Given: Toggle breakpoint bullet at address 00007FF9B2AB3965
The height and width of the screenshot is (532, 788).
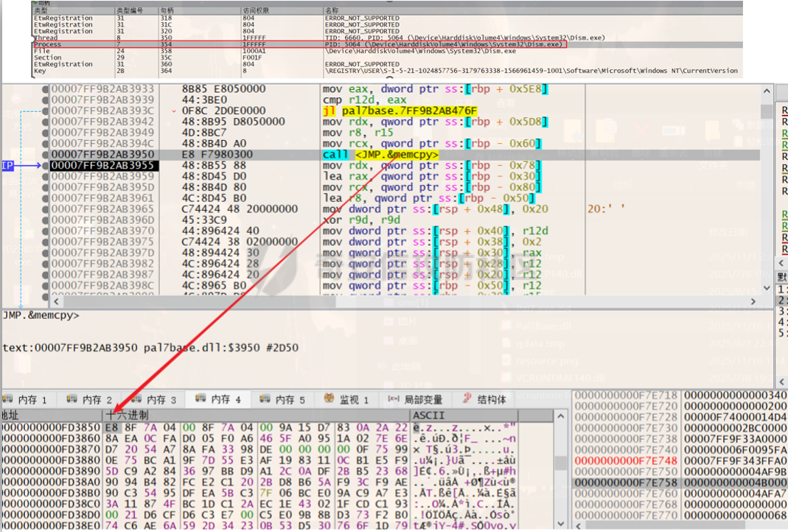Looking at the screenshot, I should pyautogui.click(x=46, y=209).
